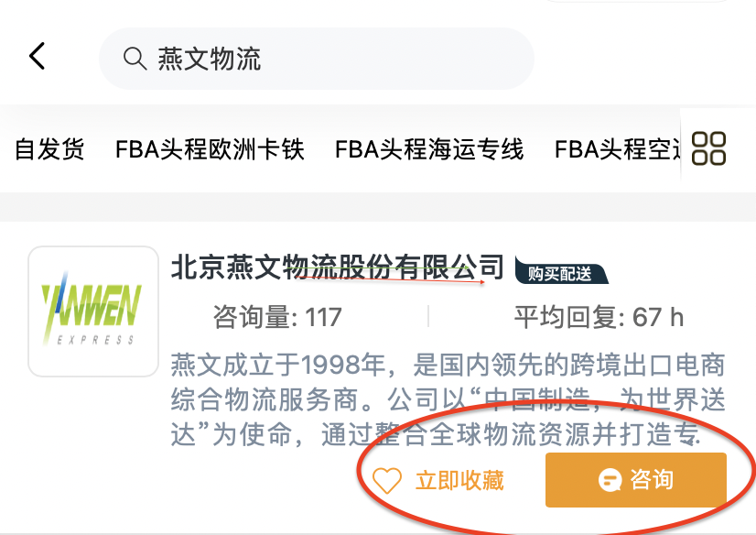Tap the gray divider below the tabs
The image size is (756, 535).
(x=378, y=207)
